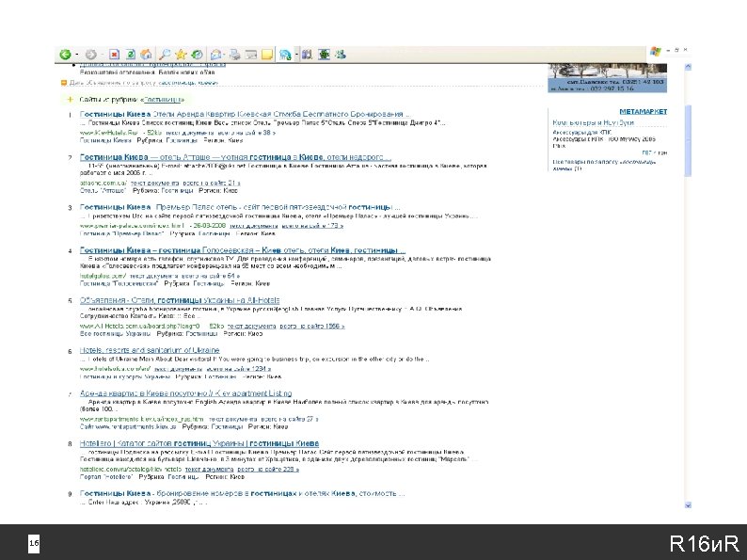Select the «Отель Атташе» caption text
This screenshot has width=747, height=560.
(103, 191)
